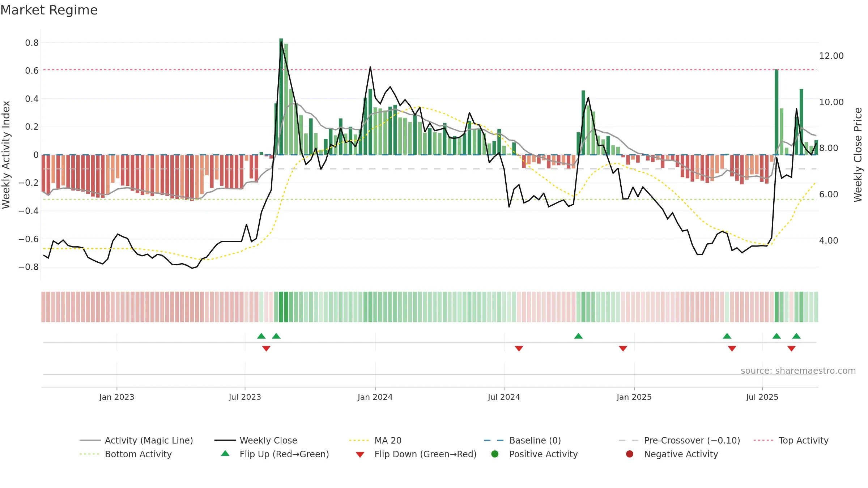Click the Weekly Close Price axis label

(x=858, y=155)
